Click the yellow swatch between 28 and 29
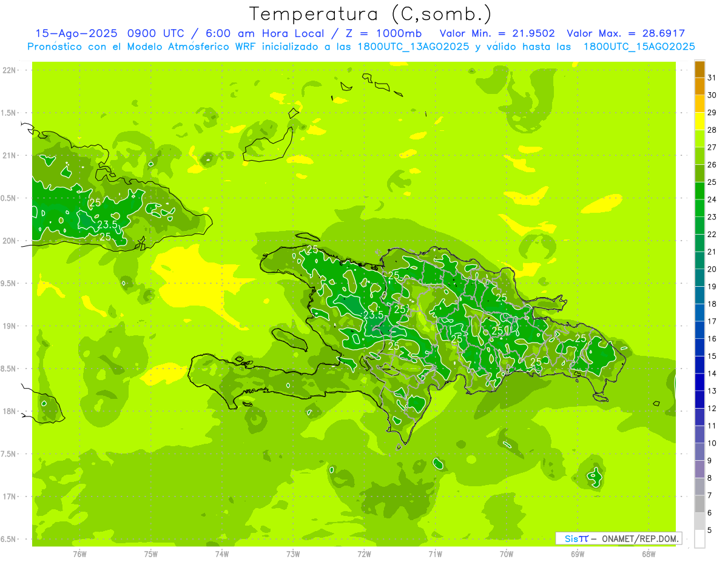 coord(699,121)
